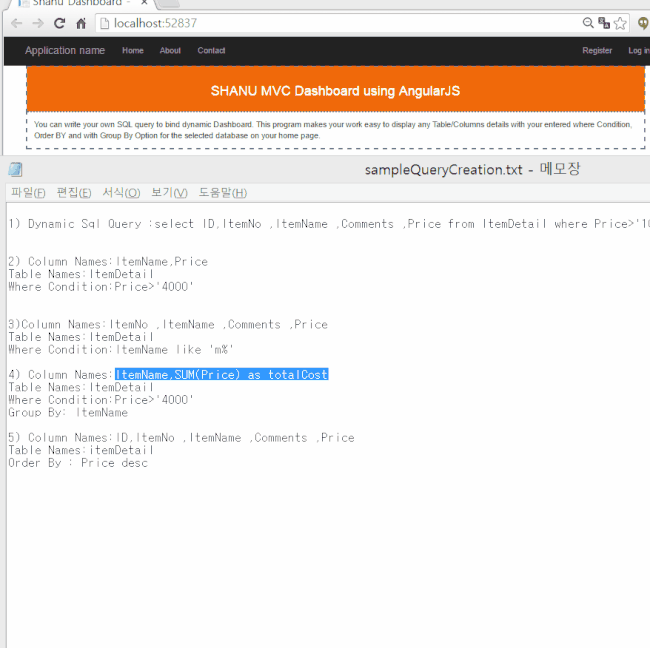The image size is (650, 648).
Task: Click the Notepad window icon
Action: coord(15,169)
